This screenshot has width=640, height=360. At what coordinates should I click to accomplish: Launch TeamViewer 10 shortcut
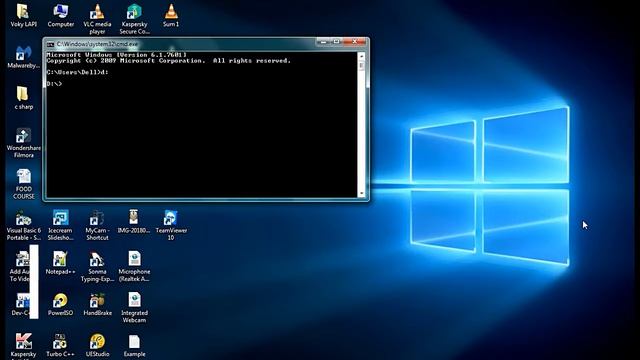point(171,225)
